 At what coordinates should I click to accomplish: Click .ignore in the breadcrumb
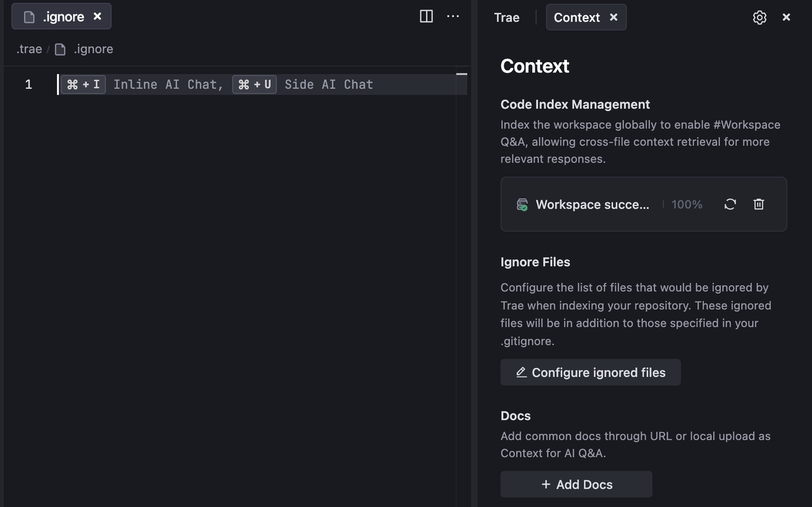click(x=93, y=49)
